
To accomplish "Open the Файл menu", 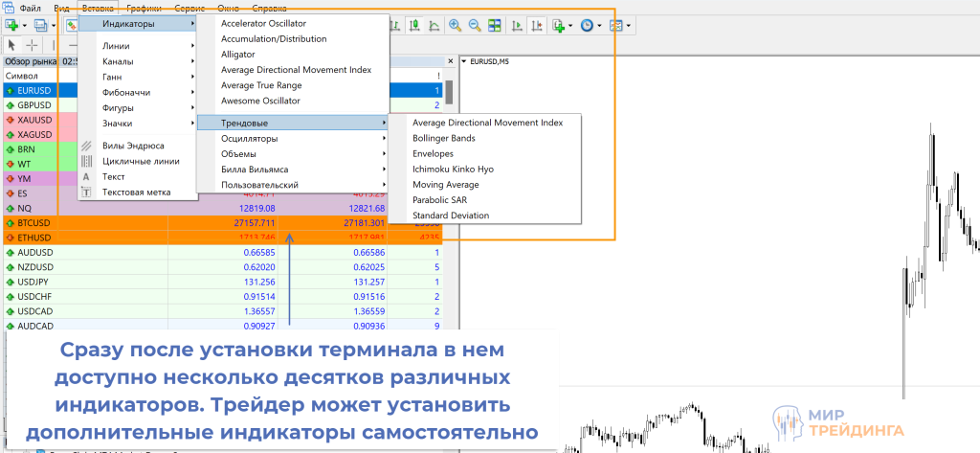I will point(29,8).
